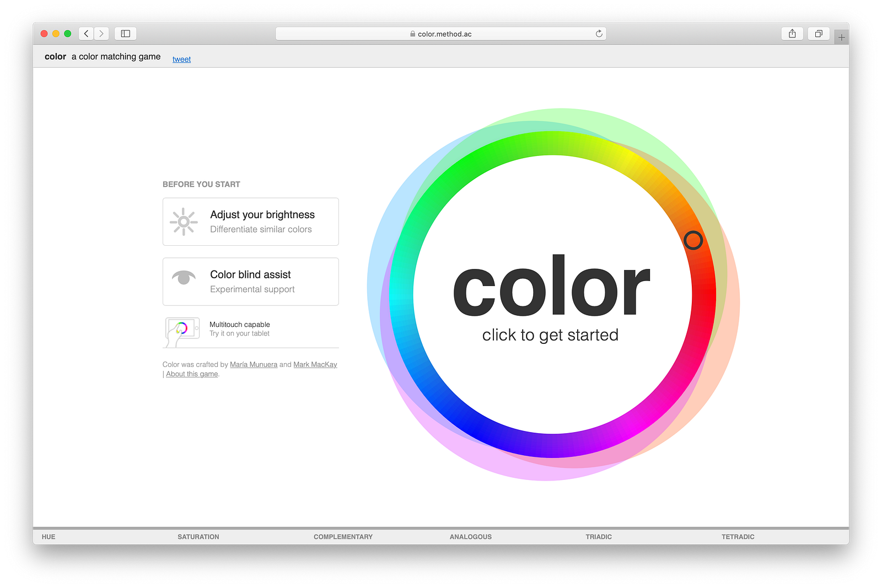Click the multitouch tablet illustration

(182, 332)
